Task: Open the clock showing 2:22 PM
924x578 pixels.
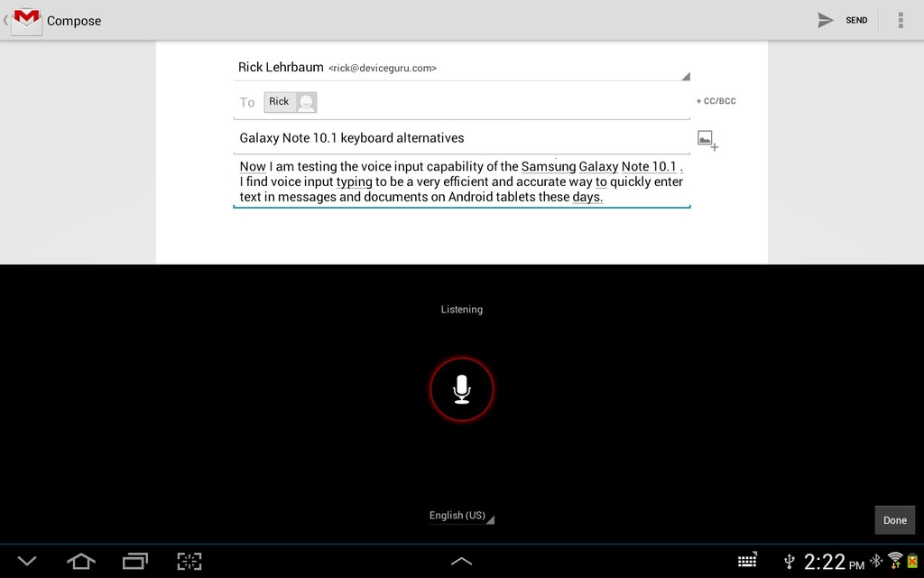Action: tap(834, 562)
